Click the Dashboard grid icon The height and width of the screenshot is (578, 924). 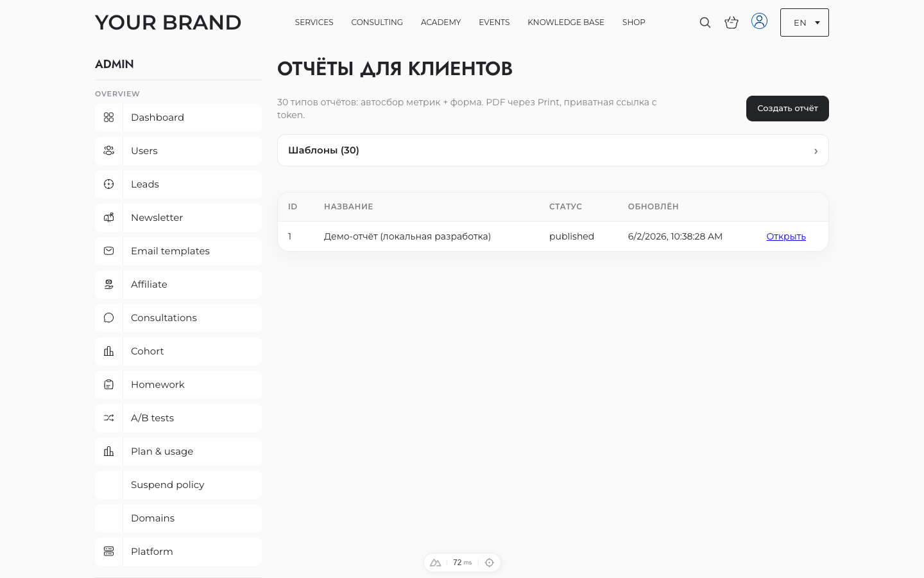[109, 118]
